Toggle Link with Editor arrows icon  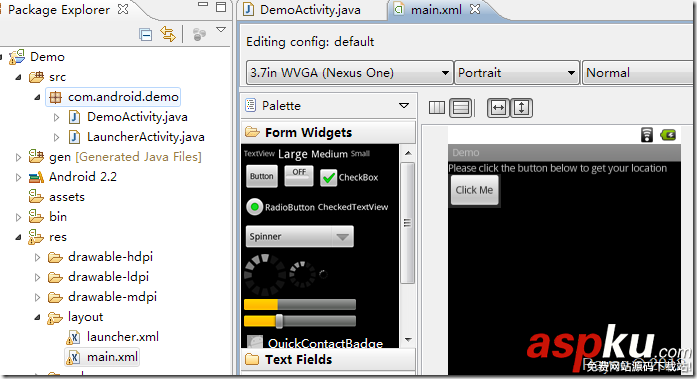click(168, 34)
